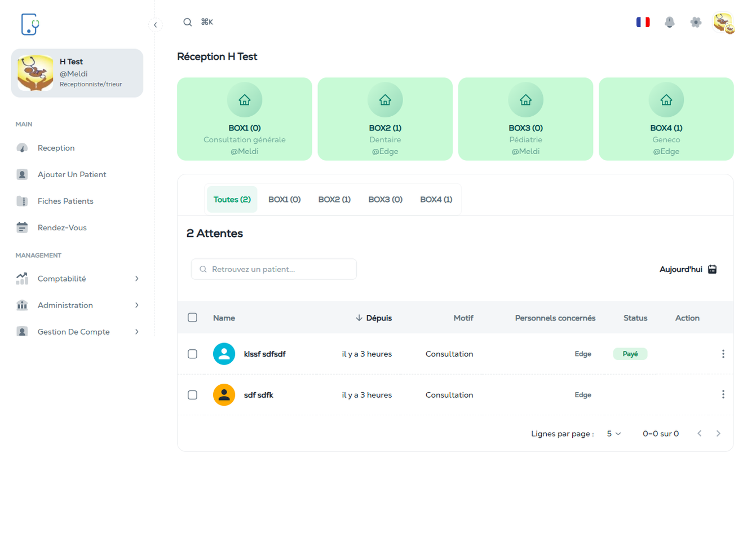
Task: Click the Ajouter Un Patient person icon
Action: pos(22,174)
